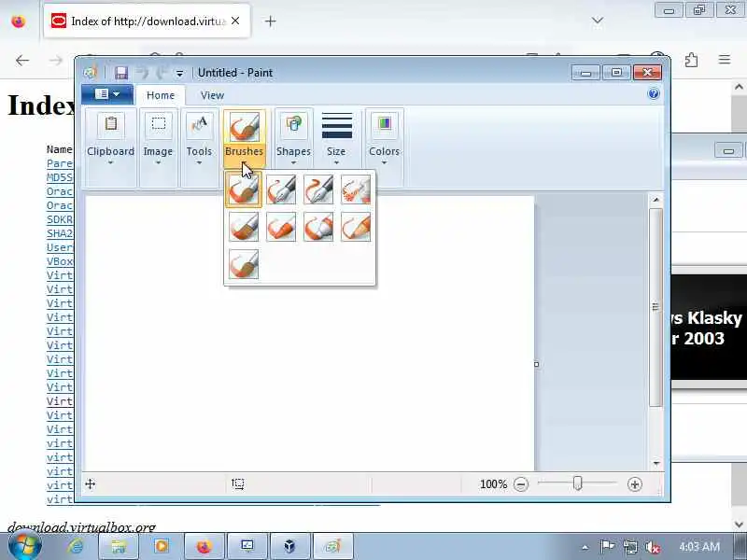Show hidden tray icons with the arrow

pyautogui.click(x=585, y=547)
